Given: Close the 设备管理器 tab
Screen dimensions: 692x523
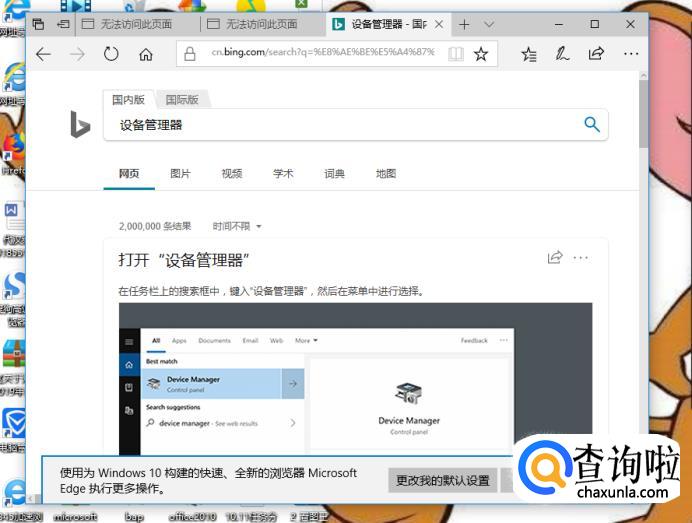Looking at the screenshot, I should [439, 24].
